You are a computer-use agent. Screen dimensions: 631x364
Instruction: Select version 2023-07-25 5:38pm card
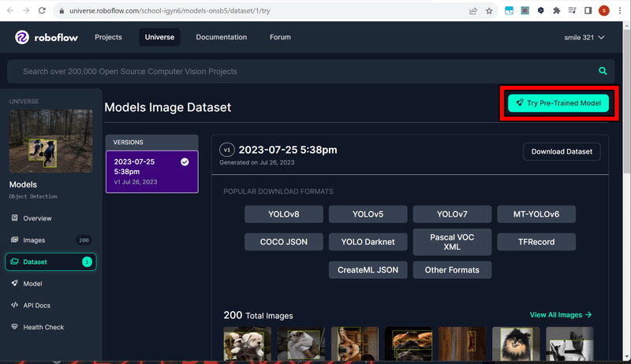[x=152, y=172]
